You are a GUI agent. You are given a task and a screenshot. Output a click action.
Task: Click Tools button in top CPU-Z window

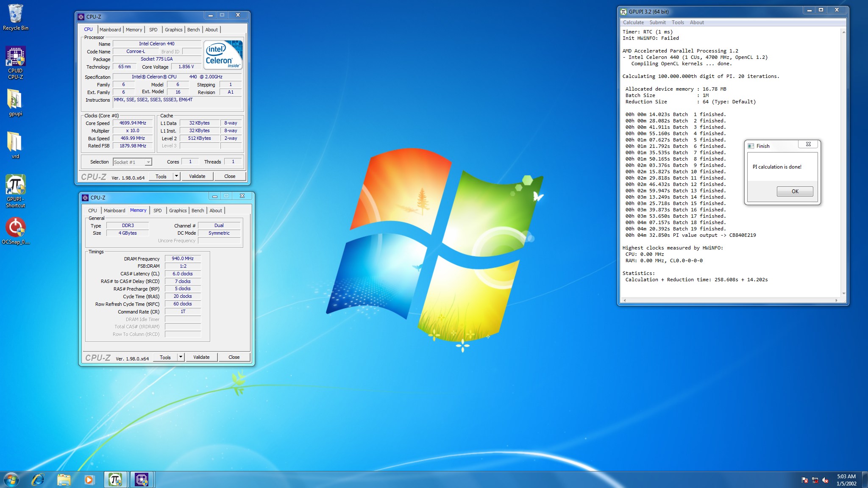(x=161, y=176)
